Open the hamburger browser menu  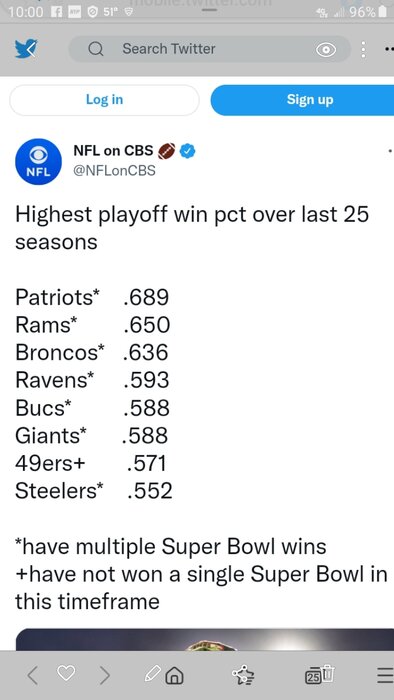point(385,675)
